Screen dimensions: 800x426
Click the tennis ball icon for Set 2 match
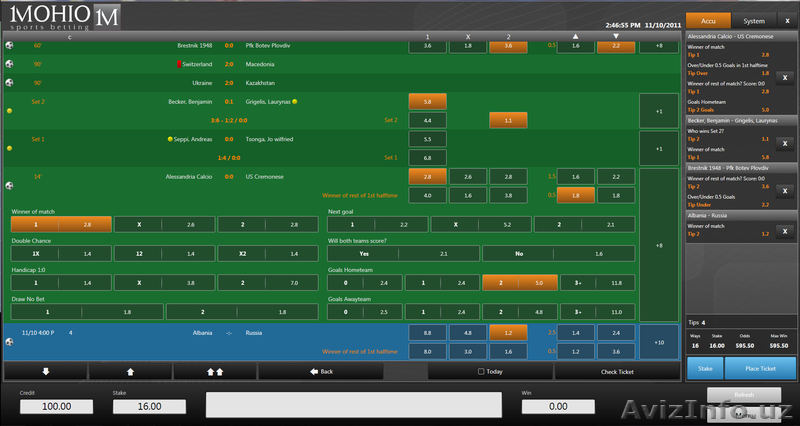coord(10,111)
